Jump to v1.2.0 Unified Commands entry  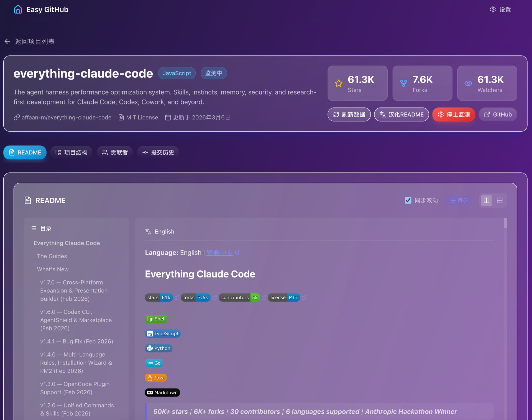pos(77,409)
